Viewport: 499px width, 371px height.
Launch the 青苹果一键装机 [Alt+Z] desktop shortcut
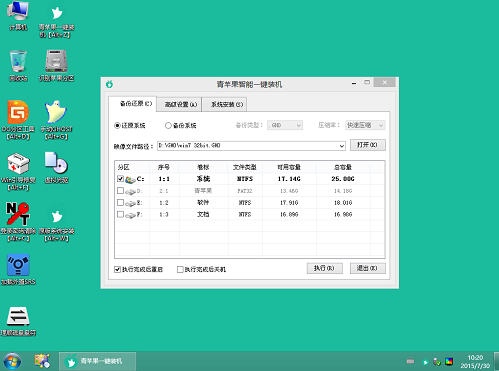coord(57,20)
